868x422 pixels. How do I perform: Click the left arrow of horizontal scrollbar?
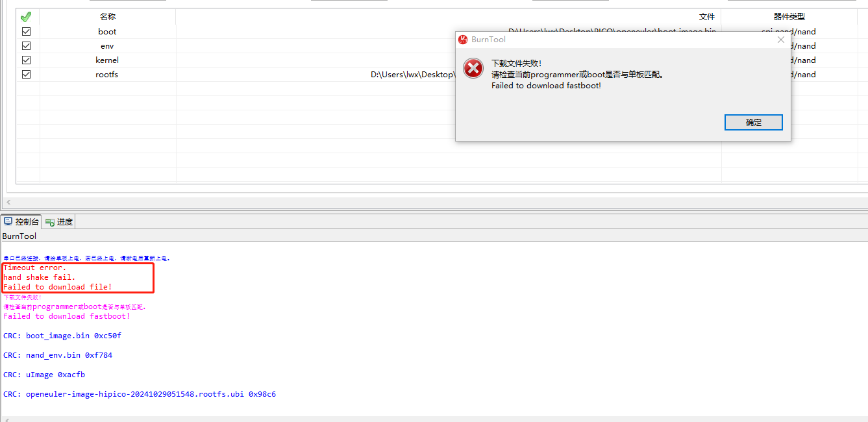(x=8, y=203)
